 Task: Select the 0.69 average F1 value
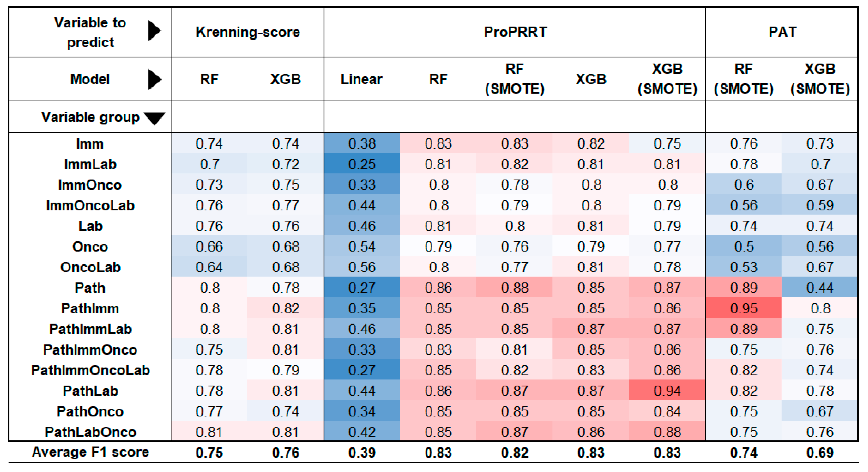[x=820, y=453]
